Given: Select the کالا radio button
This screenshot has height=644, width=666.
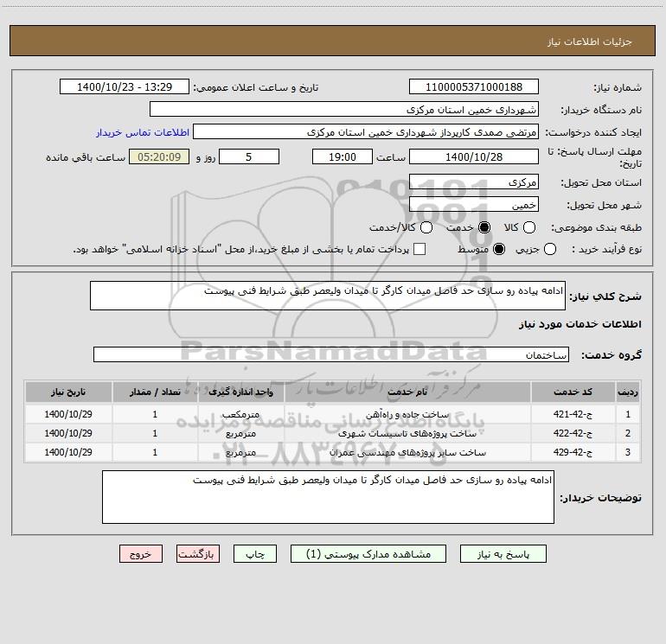Looking at the screenshot, I should [528, 227].
